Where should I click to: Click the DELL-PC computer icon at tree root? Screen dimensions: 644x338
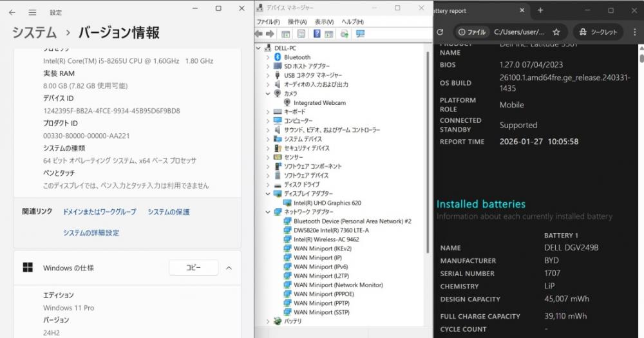pos(268,48)
